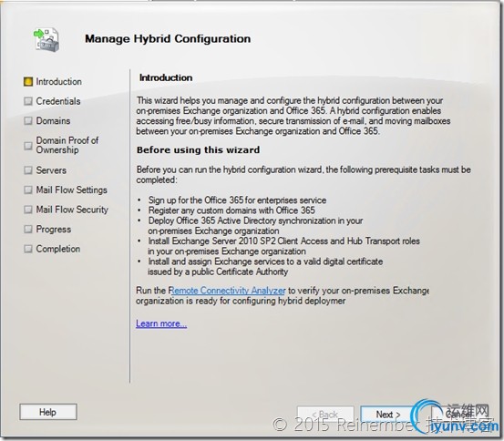Image resolution: width=504 pixels, height=441 pixels.
Task: Click the Servers step indicator box
Action: (28, 170)
